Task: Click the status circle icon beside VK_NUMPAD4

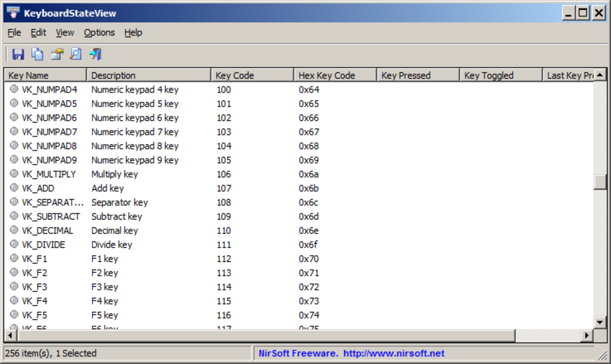Action: click(14, 89)
